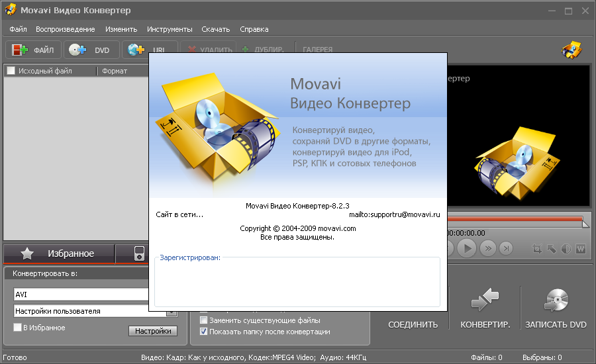Click the Готово status text
This screenshot has width=596, height=364.
coord(15,357)
